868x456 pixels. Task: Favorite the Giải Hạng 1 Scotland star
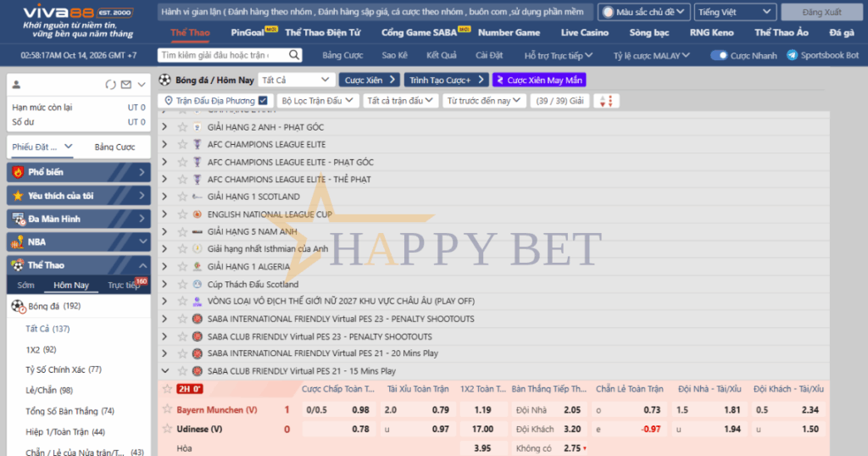point(182,197)
